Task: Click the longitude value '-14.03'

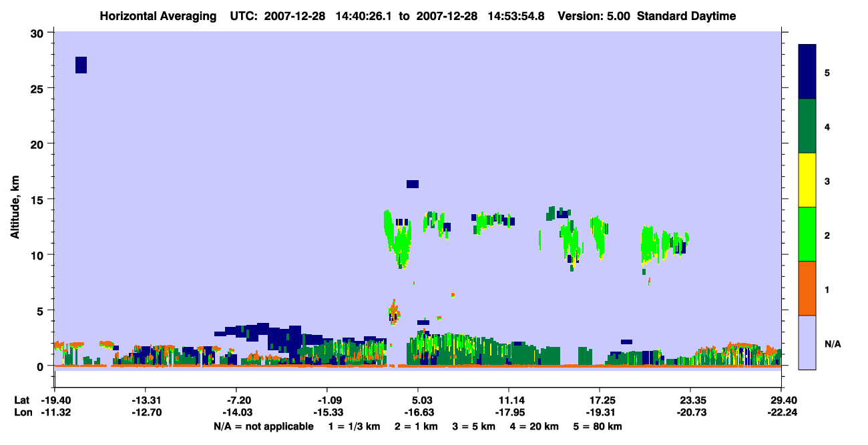Action: coord(236,412)
